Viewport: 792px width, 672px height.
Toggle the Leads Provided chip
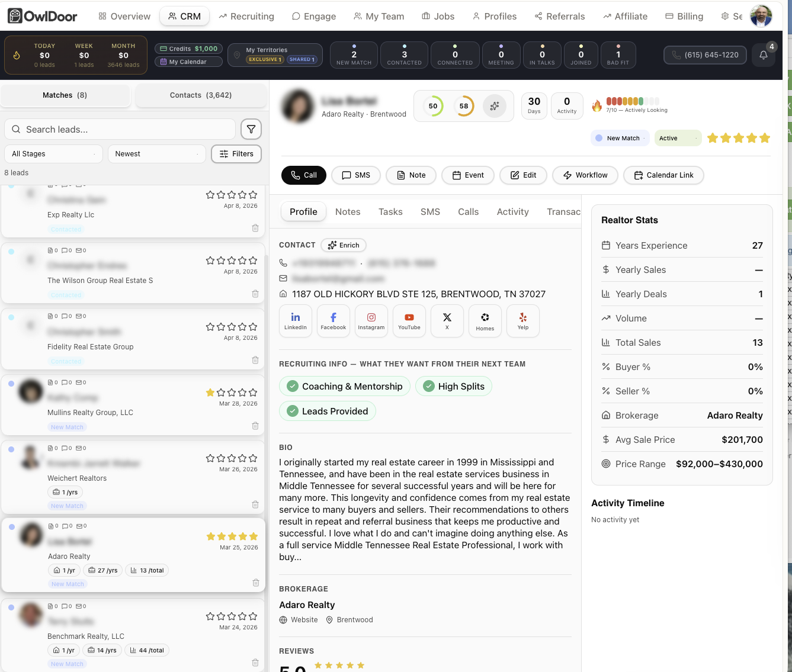pos(327,411)
